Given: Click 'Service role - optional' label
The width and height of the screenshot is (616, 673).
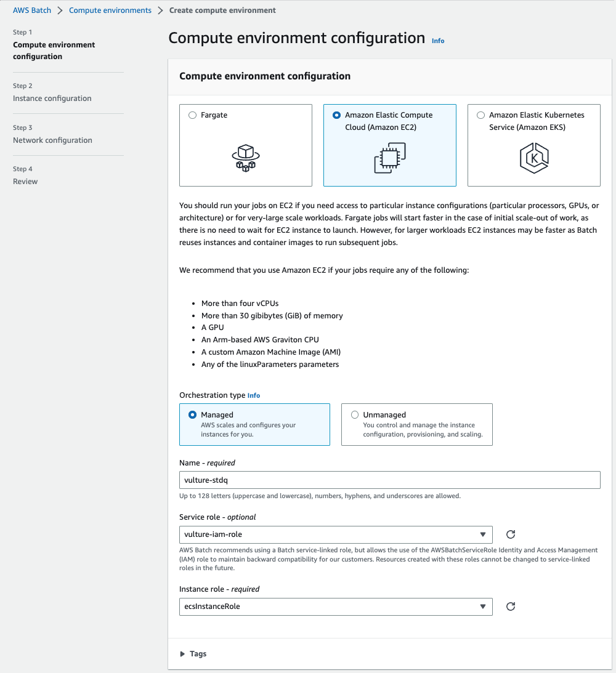Looking at the screenshot, I should (217, 517).
